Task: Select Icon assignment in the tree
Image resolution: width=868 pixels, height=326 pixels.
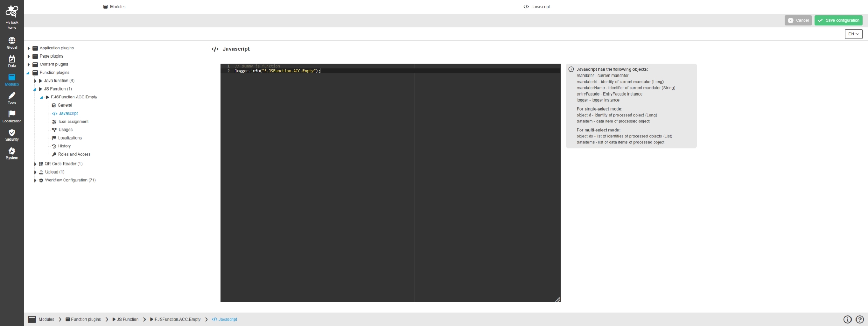Action: tap(73, 122)
